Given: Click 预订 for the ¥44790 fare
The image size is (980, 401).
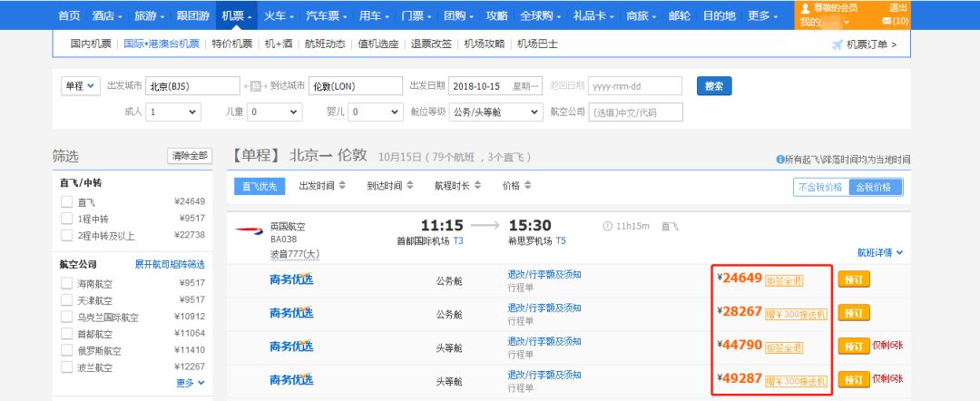Looking at the screenshot, I should pos(854,346).
